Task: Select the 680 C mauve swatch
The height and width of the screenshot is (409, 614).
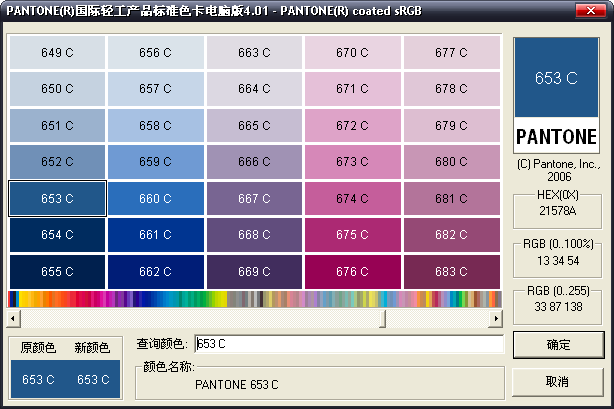Action: (x=452, y=162)
